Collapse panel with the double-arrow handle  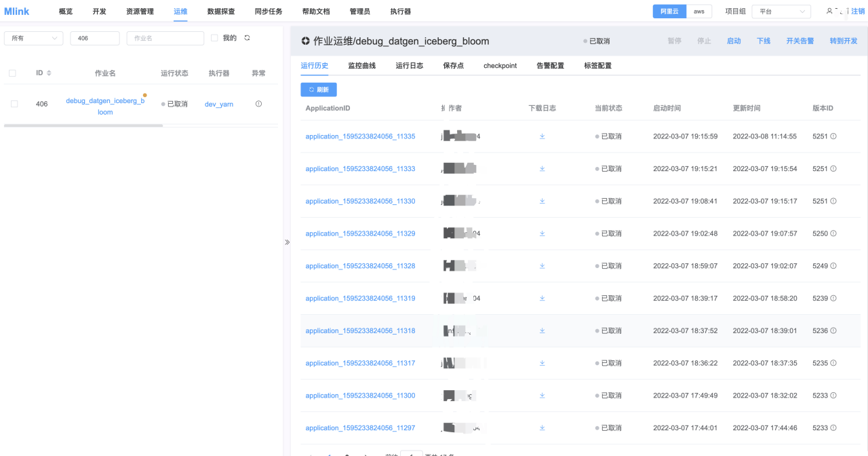[x=287, y=242]
